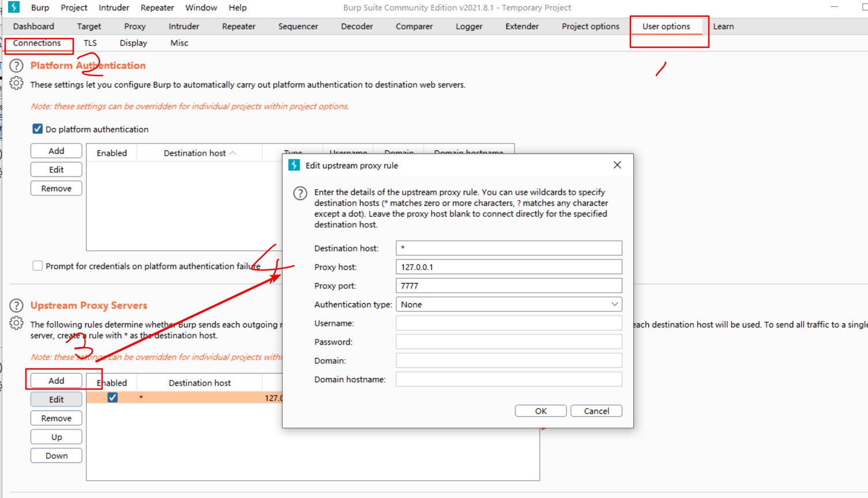Select the TLS sub-tab
868x498 pixels.
coord(90,43)
